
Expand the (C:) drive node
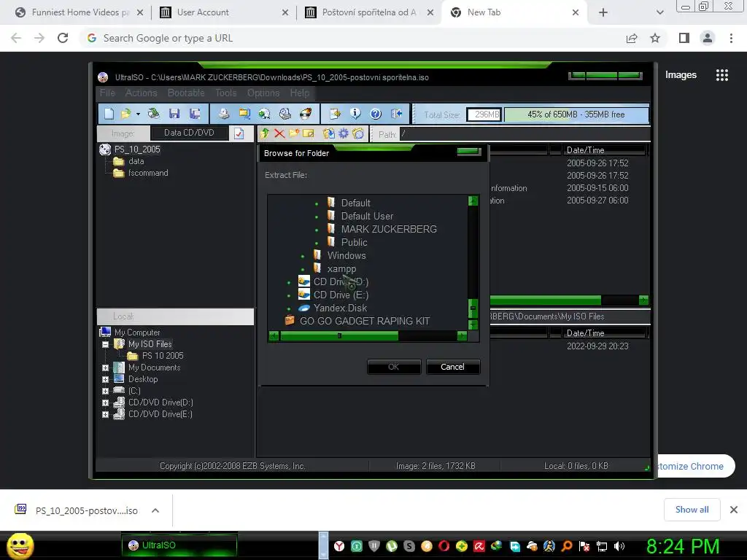click(x=105, y=391)
